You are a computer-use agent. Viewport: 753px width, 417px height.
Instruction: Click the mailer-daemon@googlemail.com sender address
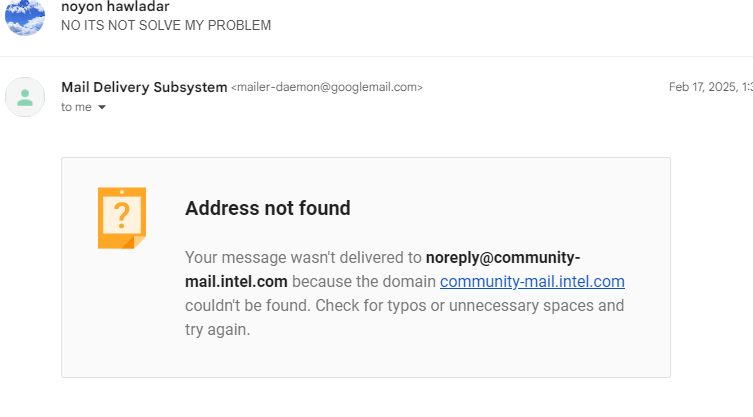coord(327,88)
